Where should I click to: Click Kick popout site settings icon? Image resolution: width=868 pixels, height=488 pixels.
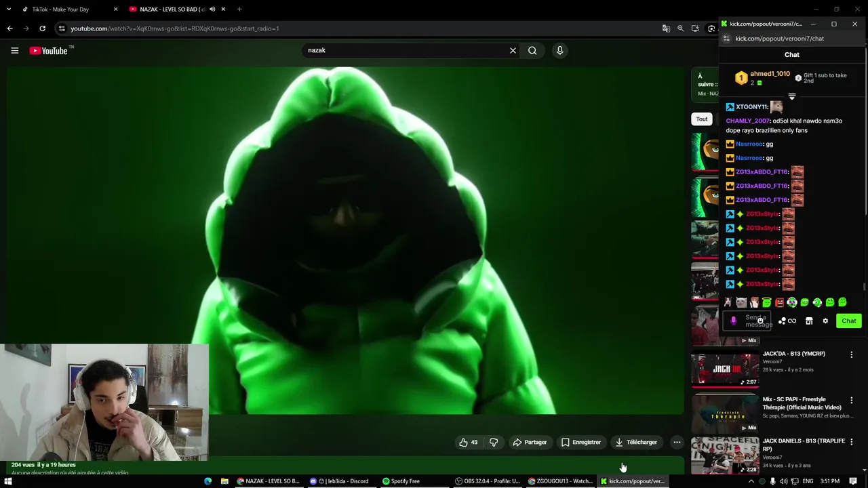pyautogui.click(x=726, y=39)
